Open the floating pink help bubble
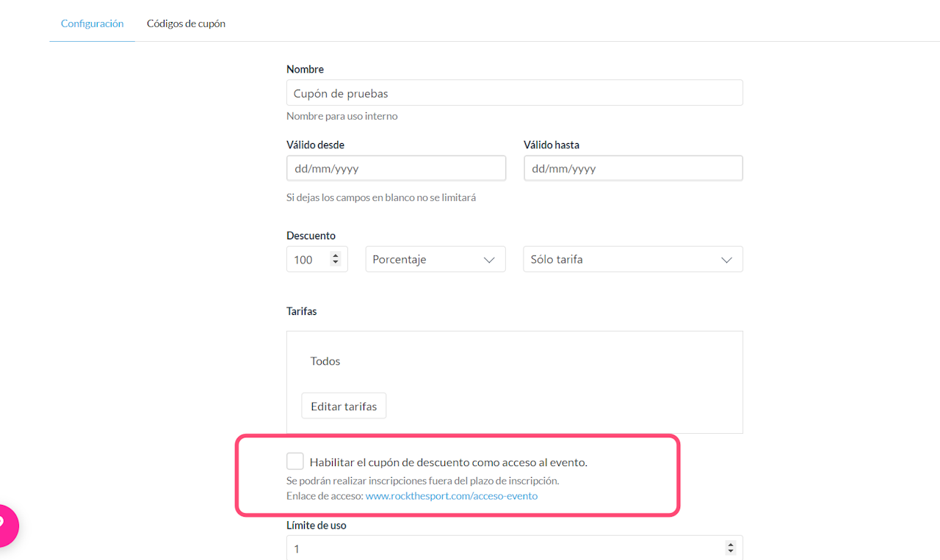The width and height of the screenshot is (940, 560). coord(6,524)
